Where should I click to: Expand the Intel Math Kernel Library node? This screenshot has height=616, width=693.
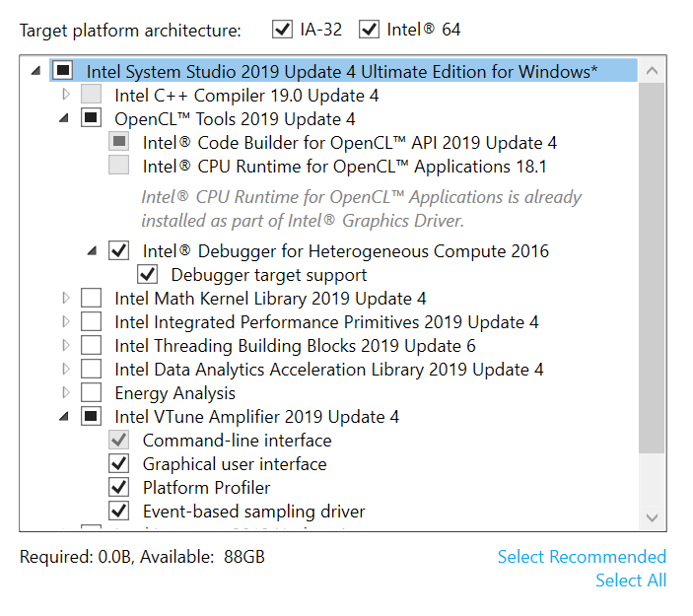coord(66,298)
